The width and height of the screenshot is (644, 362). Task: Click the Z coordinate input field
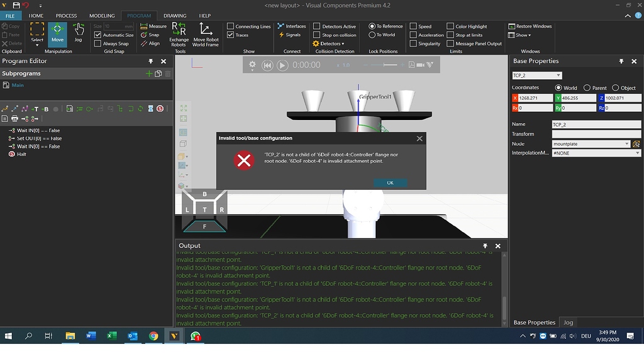click(623, 97)
